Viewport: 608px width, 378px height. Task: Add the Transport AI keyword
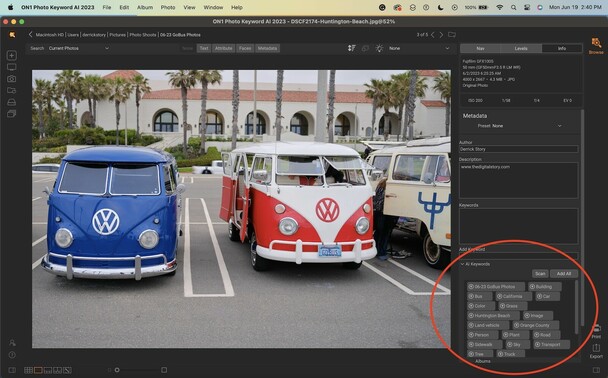pos(551,344)
